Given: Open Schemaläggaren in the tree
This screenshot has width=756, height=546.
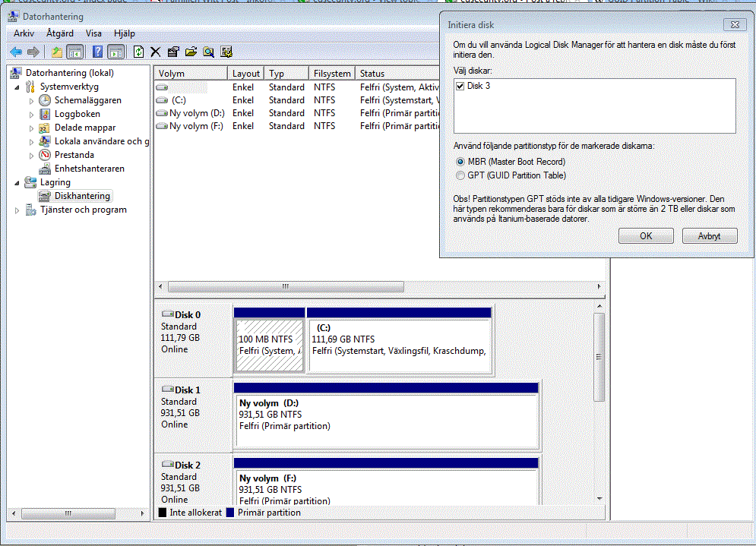Looking at the screenshot, I should [87, 100].
